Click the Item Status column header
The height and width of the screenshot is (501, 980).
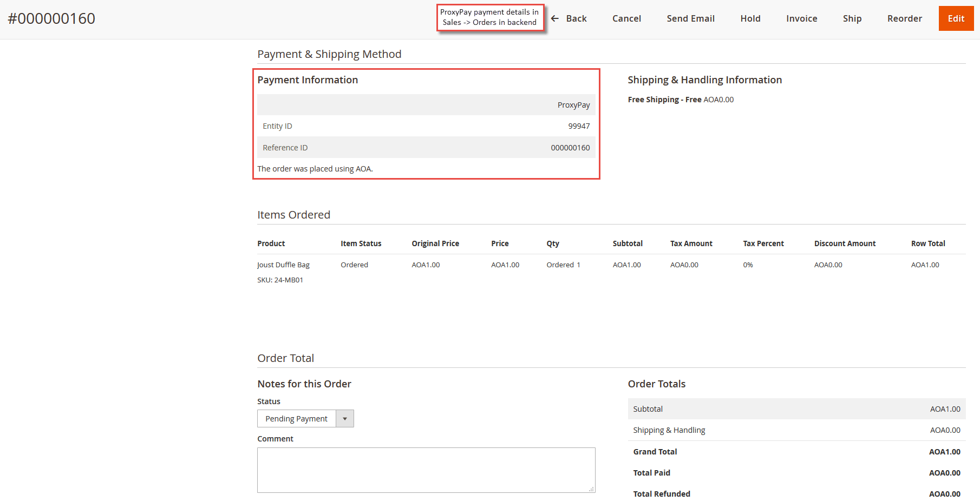361,243
